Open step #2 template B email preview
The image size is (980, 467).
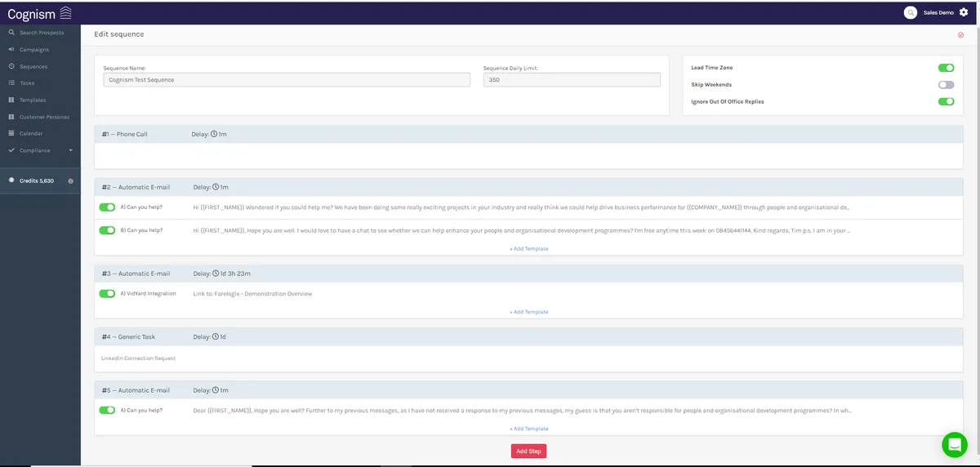522,230
